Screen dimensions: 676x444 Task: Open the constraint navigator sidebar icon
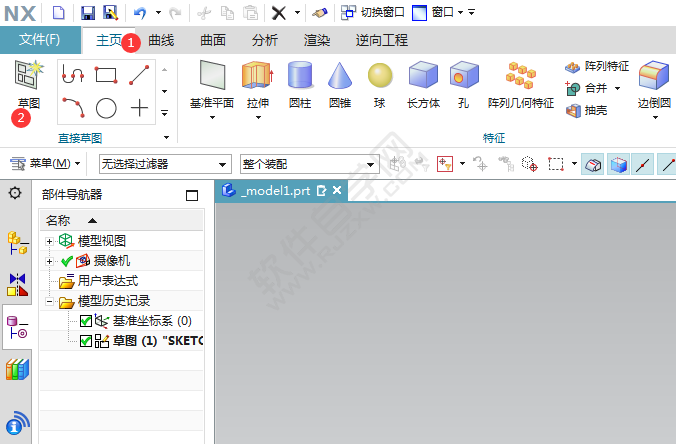point(17,285)
